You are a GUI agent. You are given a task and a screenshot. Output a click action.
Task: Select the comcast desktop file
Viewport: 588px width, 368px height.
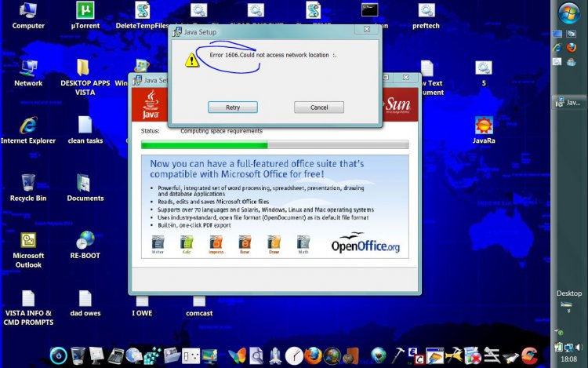[x=199, y=307]
